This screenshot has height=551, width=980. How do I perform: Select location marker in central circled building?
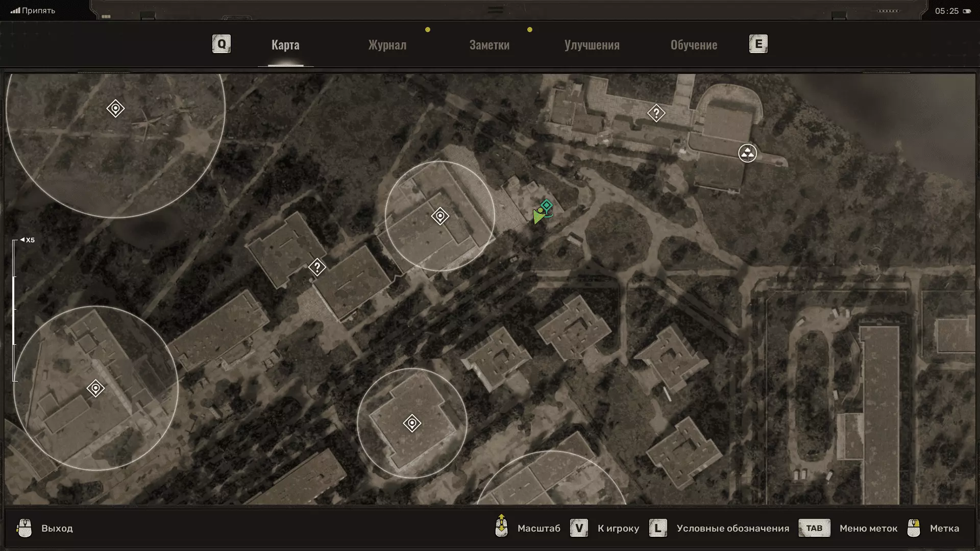tap(439, 216)
